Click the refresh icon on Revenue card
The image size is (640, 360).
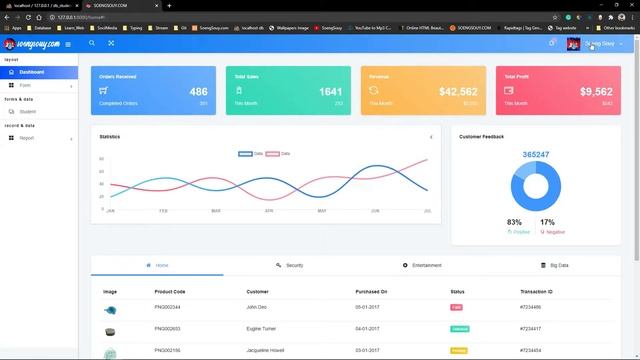(x=373, y=90)
